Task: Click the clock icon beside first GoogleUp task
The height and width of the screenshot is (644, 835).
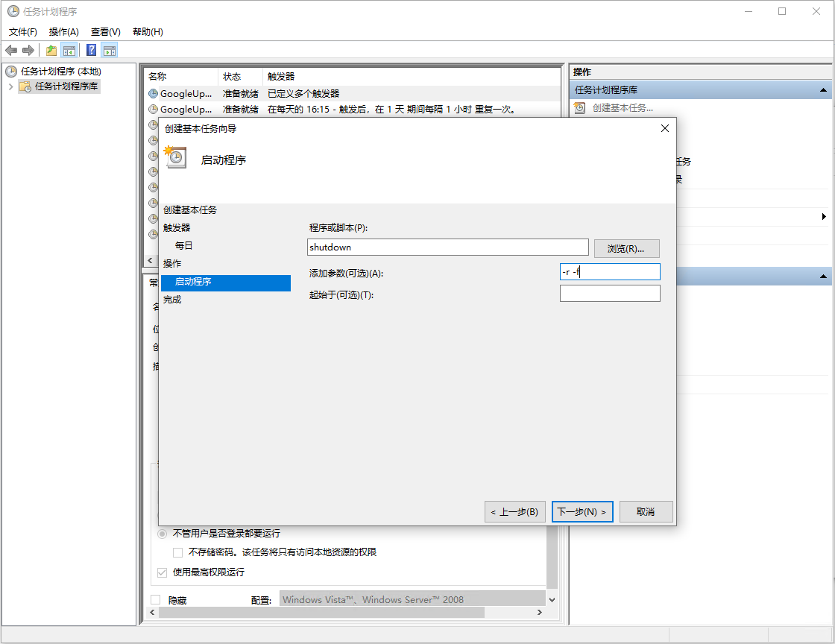Action: click(x=153, y=94)
